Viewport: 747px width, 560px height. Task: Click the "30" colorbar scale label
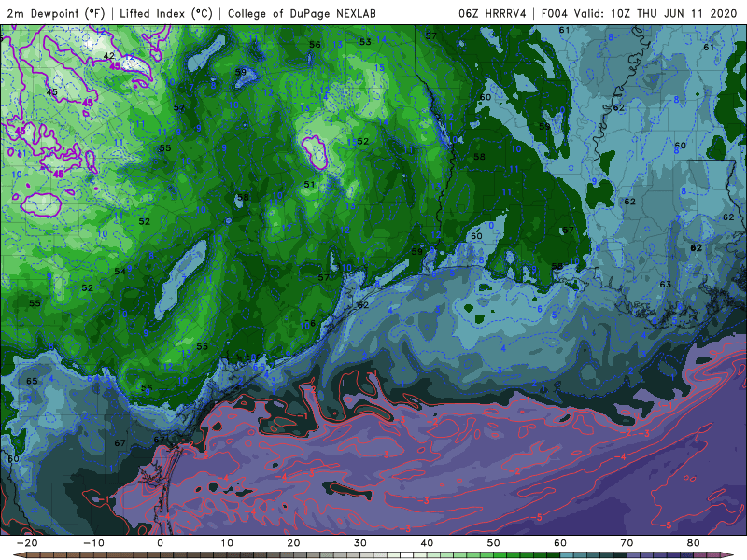(360, 543)
